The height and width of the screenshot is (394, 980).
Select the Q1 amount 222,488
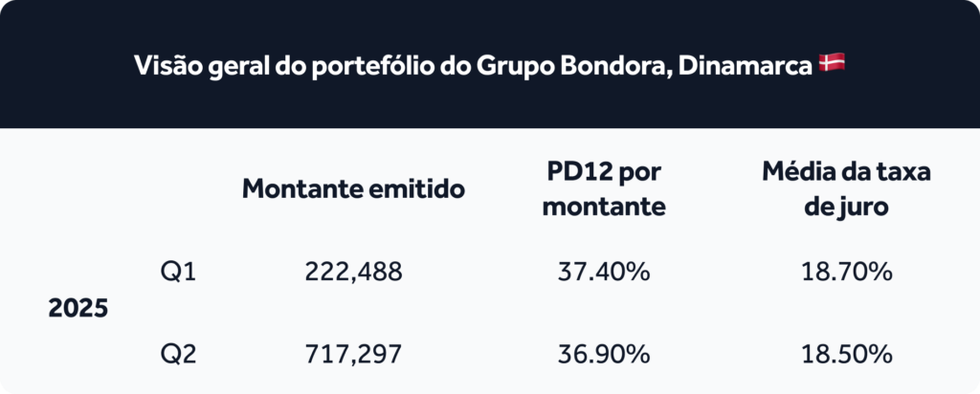[x=354, y=273]
